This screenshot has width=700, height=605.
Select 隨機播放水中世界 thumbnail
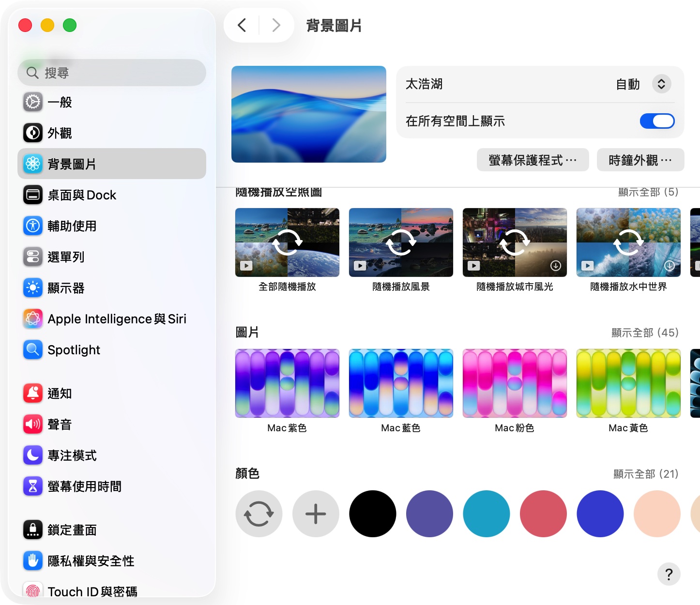pyautogui.click(x=628, y=242)
